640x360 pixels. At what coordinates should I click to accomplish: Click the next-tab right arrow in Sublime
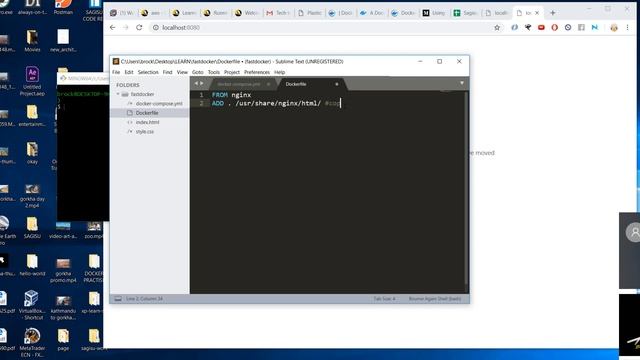click(202, 84)
